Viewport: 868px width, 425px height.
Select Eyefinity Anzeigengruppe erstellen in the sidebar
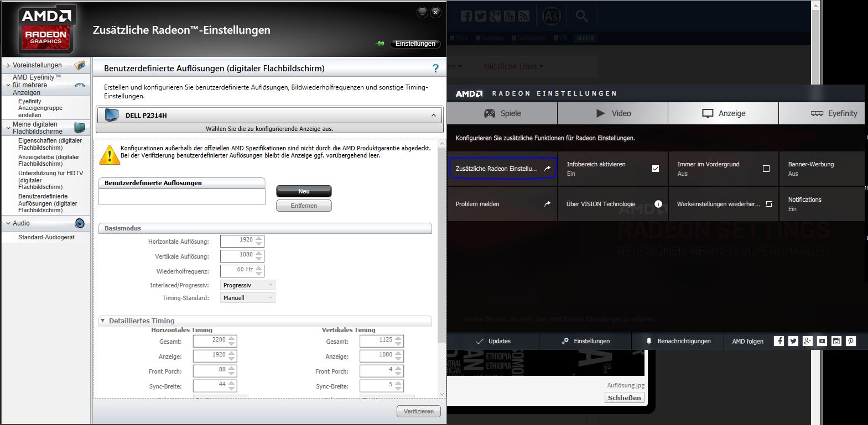click(41, 108)
